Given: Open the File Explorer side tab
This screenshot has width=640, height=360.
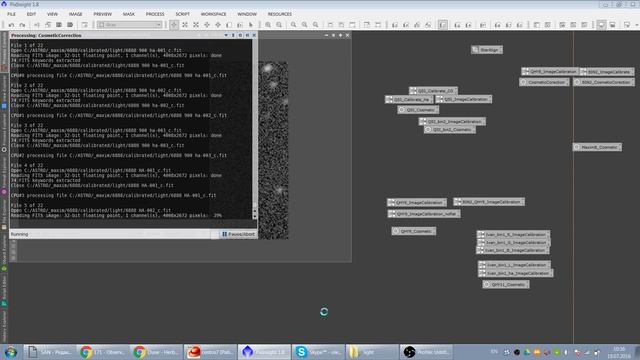Looking at the screenshot, I should (x=4, y=212).
